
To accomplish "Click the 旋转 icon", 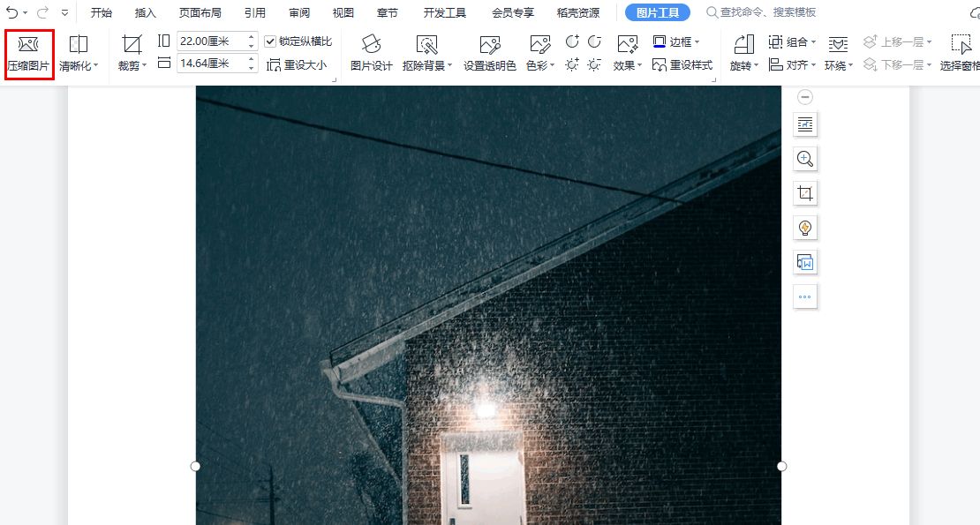I will click(x=743, y=45).
